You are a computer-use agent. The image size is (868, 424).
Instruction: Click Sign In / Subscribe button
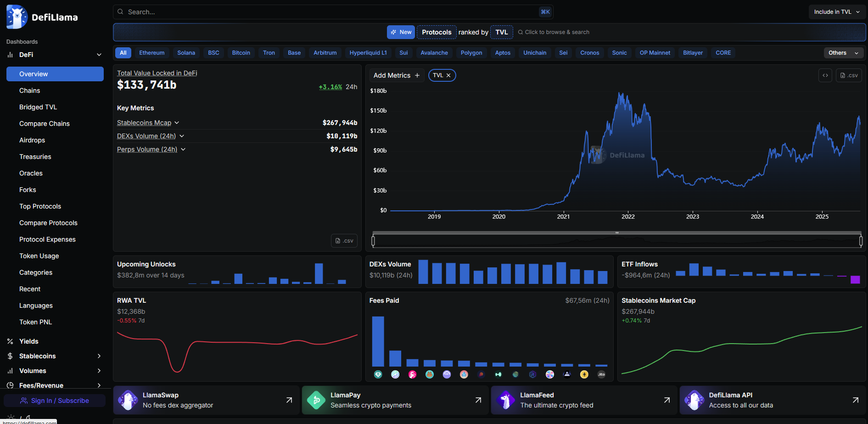(55, 401)
